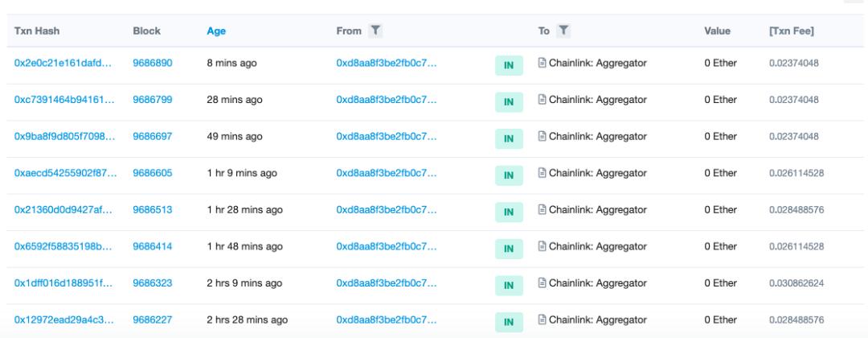868x338 pixels.
Task: Click IN badge in block 9686890 row
Action: 509,65
